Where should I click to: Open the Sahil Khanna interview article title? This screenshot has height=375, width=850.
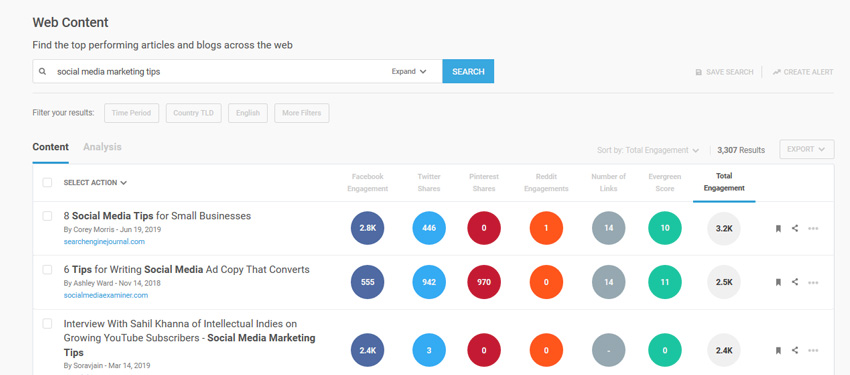point(189,338)
